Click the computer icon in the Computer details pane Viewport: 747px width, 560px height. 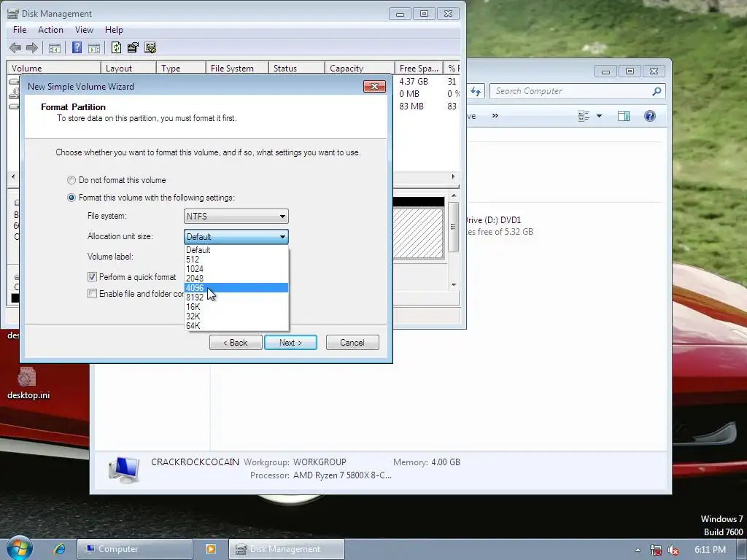[x=124, y=470]
